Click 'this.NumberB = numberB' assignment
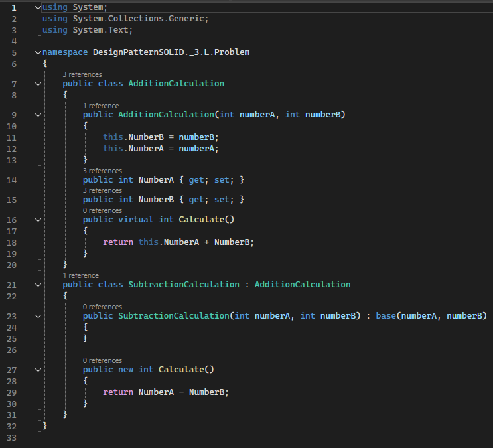 pyautogui.click(x=161, y=137)
